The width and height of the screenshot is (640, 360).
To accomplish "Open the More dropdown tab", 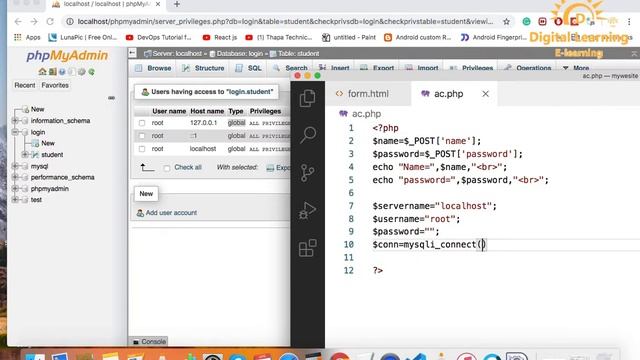I will coord(576,68).
